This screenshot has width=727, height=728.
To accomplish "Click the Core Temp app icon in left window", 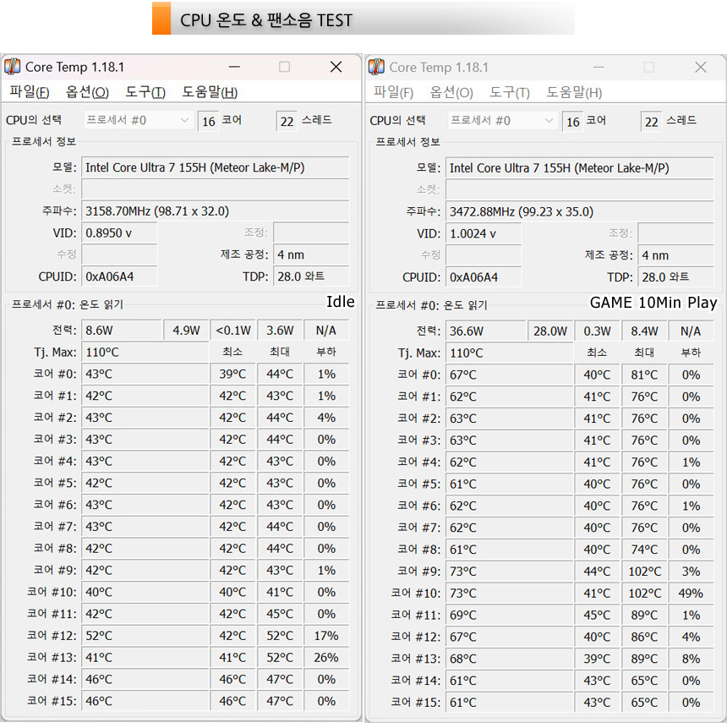I will tap(13, 67).
